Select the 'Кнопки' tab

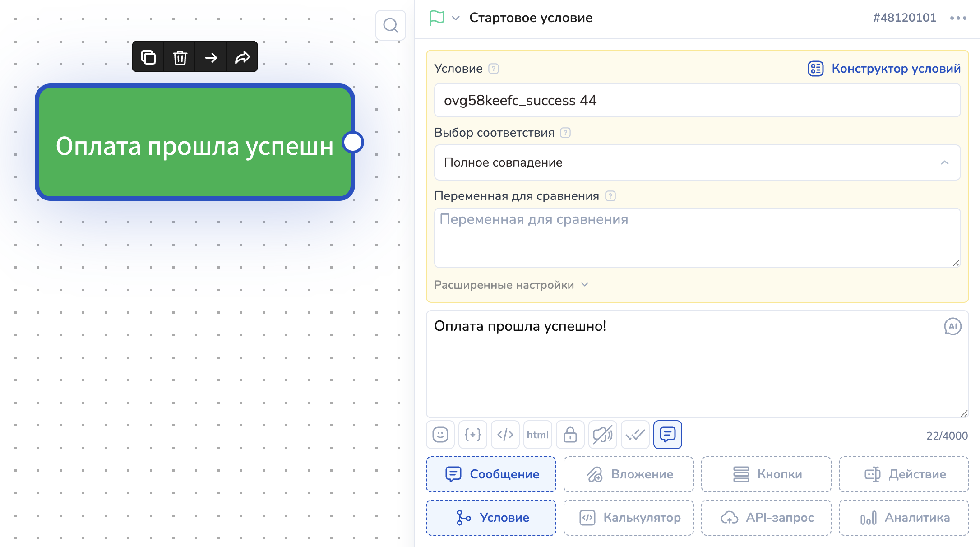pos(766,474)
